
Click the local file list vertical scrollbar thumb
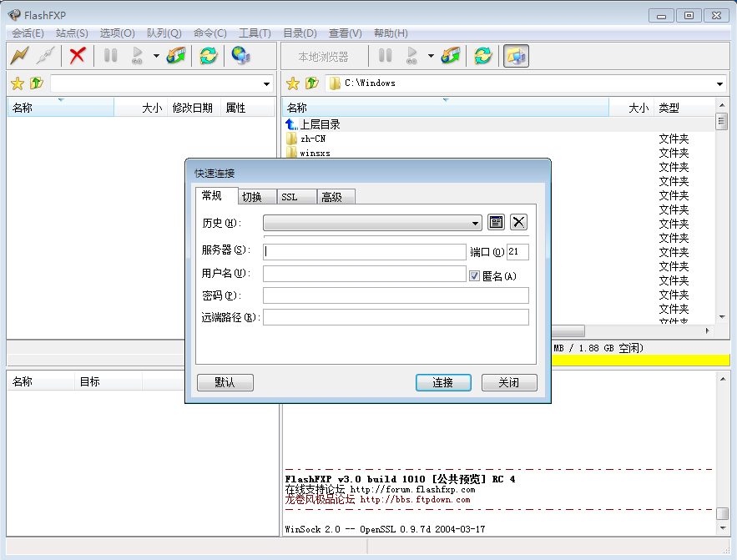click(x=721, y=121)
